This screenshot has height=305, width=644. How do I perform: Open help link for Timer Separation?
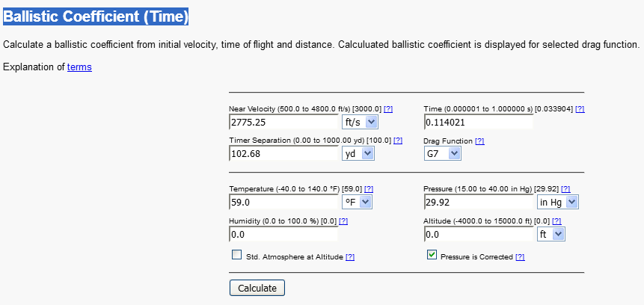pyautogui.click(x=398, y=141)
